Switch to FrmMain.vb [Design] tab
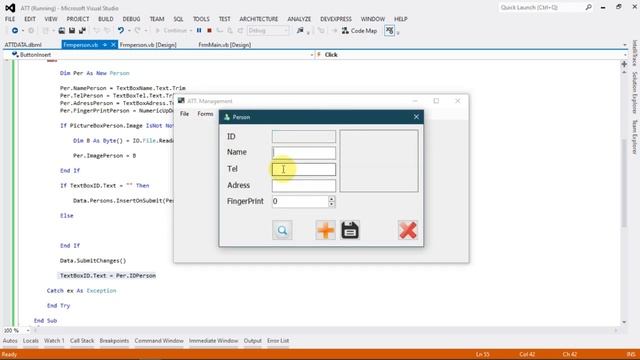 224,45
